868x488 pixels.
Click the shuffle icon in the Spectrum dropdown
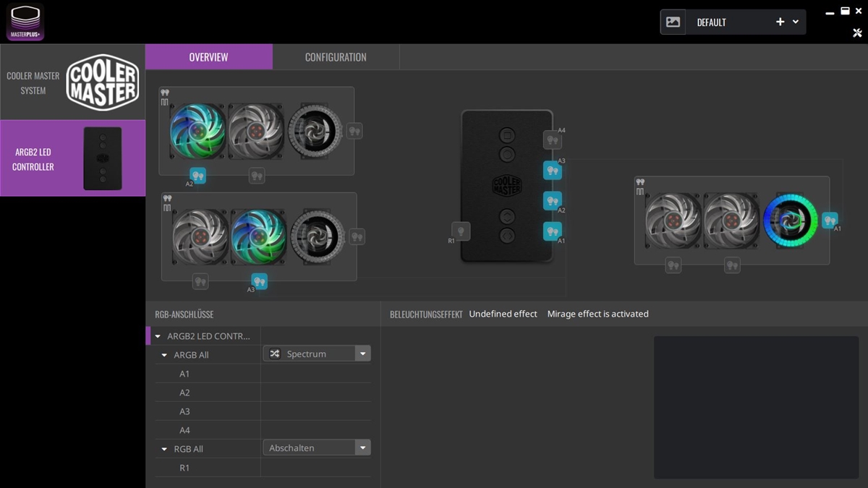point(275,354)
